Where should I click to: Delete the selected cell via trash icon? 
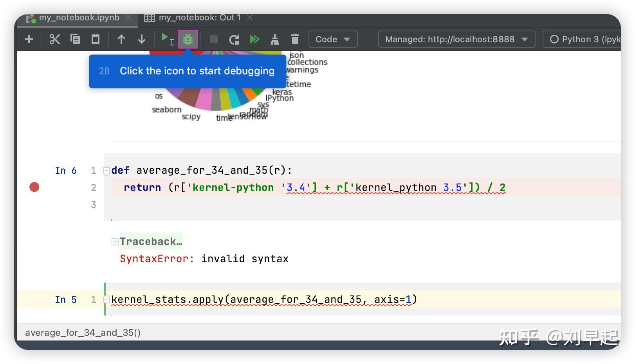click(295, 39)
